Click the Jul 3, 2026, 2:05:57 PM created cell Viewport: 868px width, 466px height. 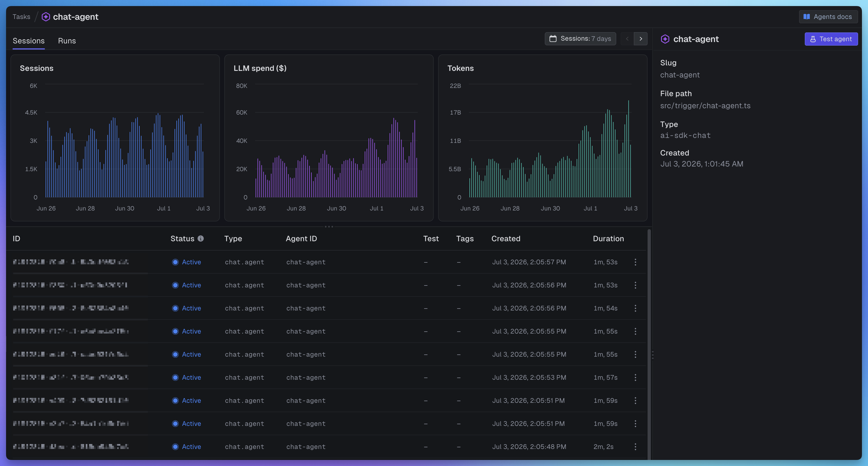click(529, 262)
